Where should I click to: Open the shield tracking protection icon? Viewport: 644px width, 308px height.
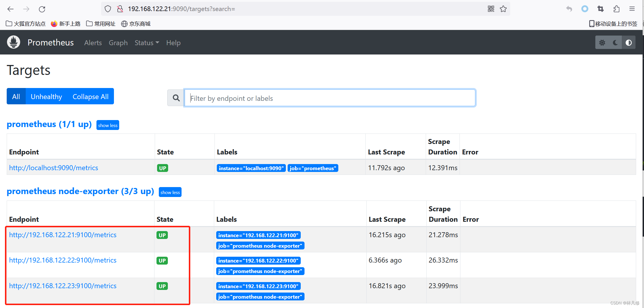(x=108, y=9)
